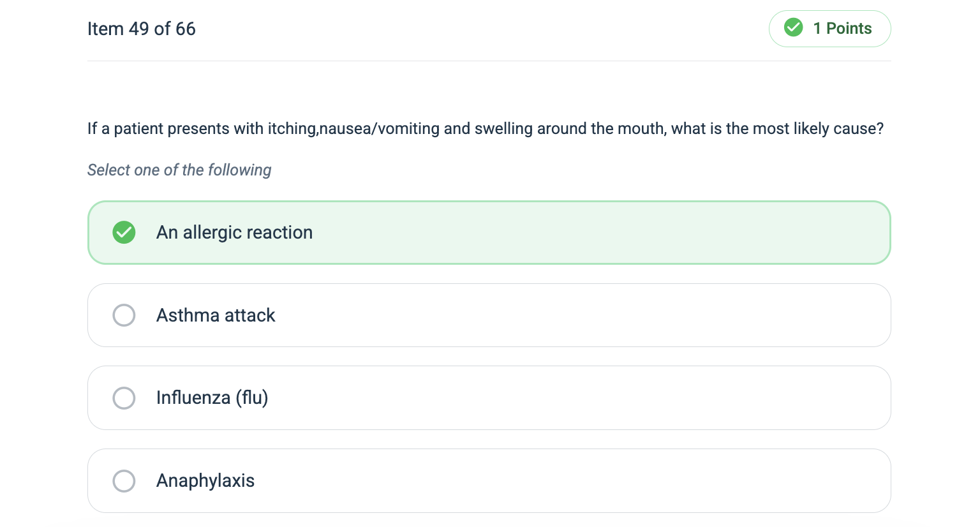Click the "An allergic reaction" answer text
This screenshot has height=527, width=980.
234,232
